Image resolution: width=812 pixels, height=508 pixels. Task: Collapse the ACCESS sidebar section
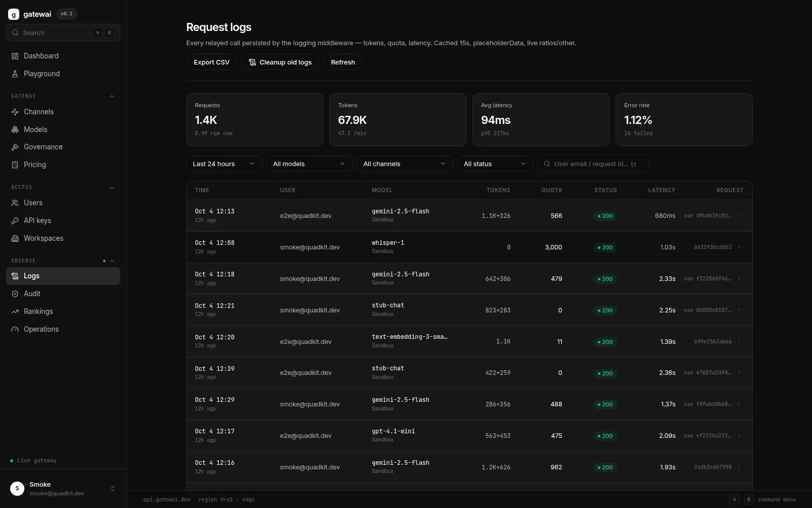[x=112, y=187]
